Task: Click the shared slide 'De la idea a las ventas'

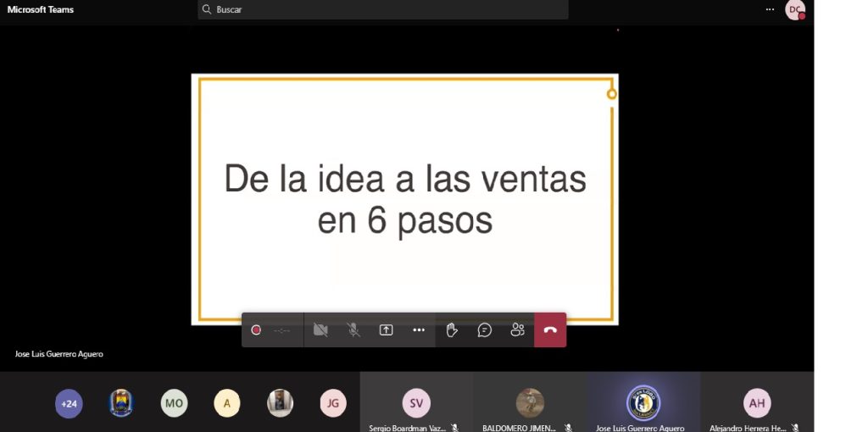Action: 404,198
